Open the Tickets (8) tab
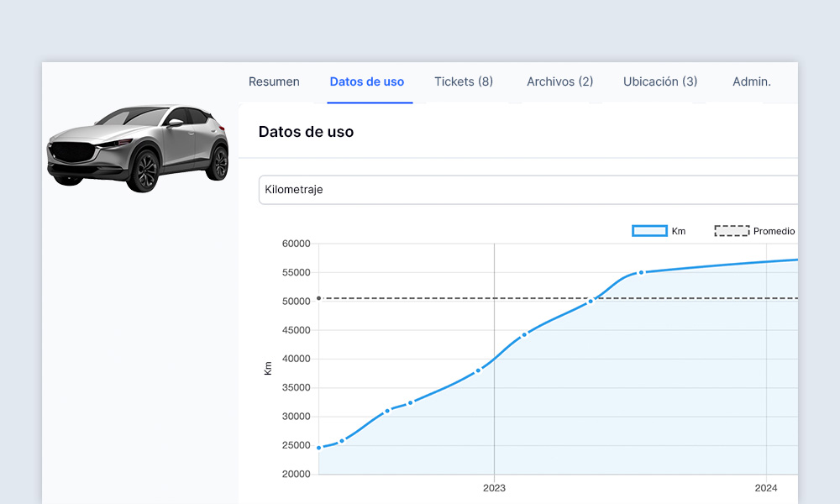840x504 pixels. (x=463, y=81)
